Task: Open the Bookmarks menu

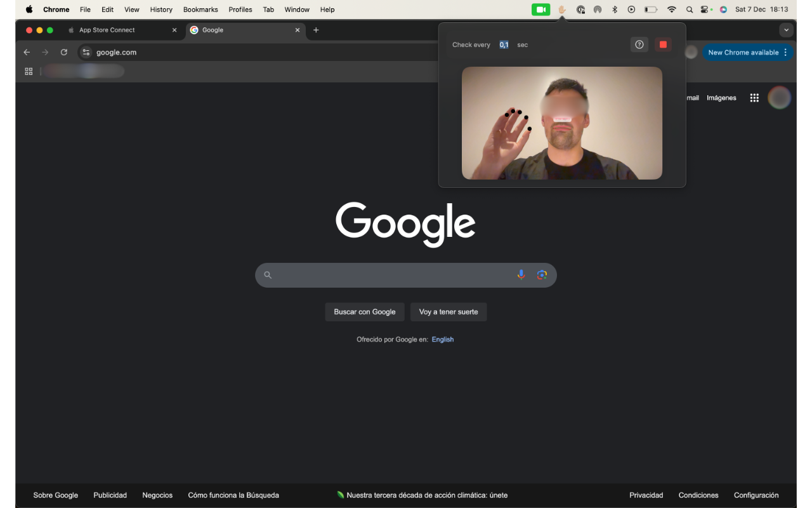Action: pyautogui.click(x=200, y=10)
